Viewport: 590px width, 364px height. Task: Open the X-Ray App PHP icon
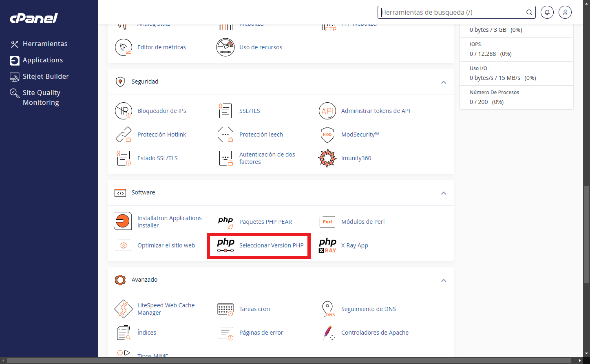point(327,245)
